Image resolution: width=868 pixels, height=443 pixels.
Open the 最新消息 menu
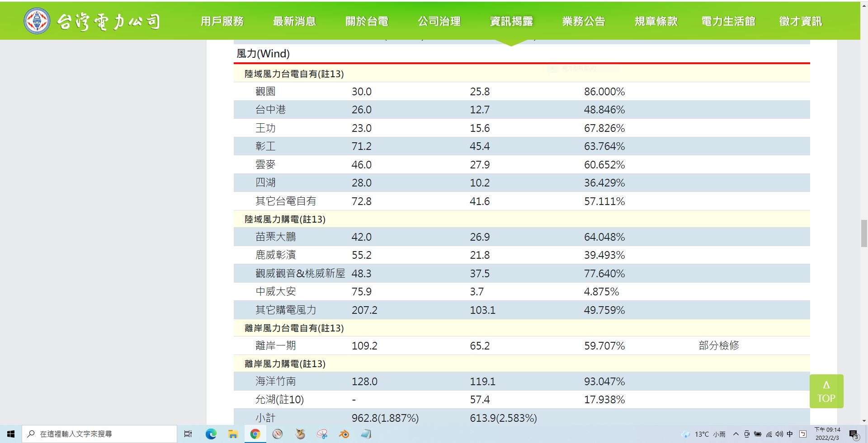tap(295, 21)
